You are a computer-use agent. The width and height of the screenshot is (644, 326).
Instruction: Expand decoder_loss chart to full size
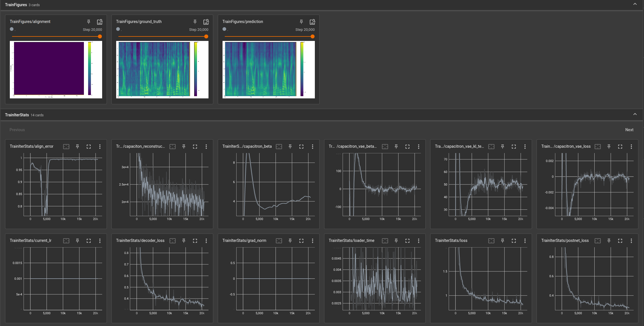pos(195,241)
